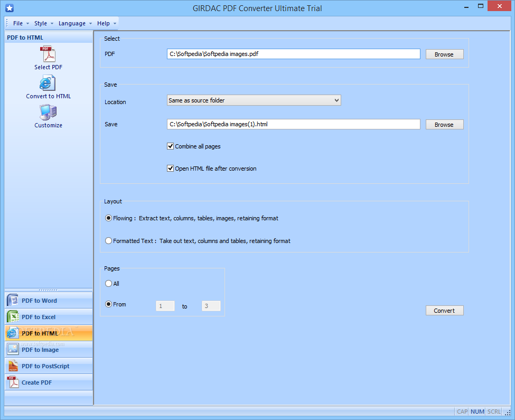The image size is (515, 420).
Task: Select the Flowing layout radio button
Action: (108, 218)
